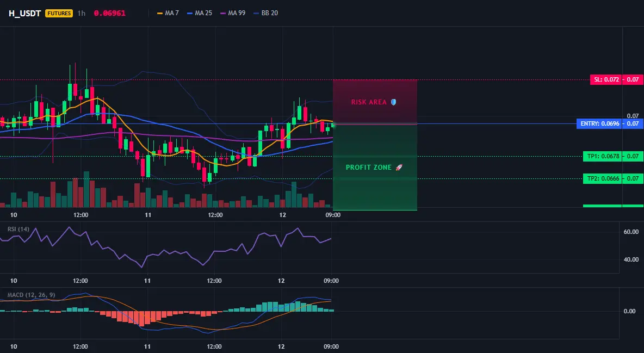Image resolution: width=644 pixels, height=353 pixels.
Task: Click the TP1: 0.0678 target tag
Action: pos(602,156)
